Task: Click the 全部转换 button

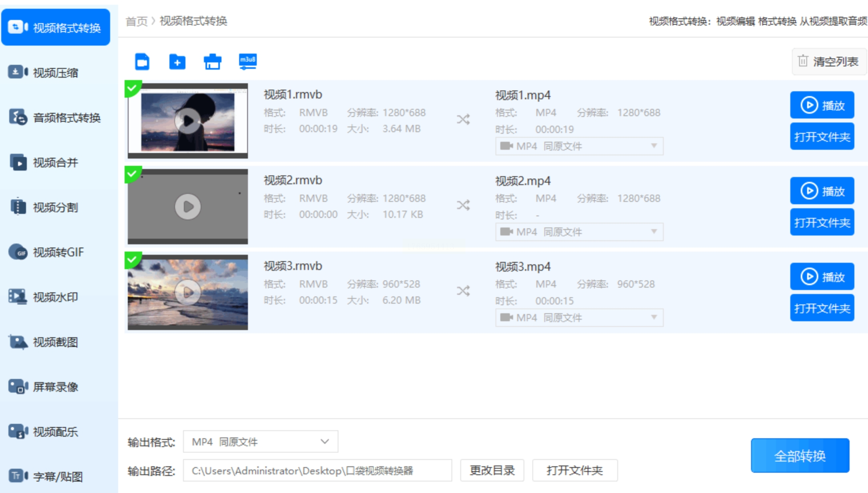Action: coord(800,456)
